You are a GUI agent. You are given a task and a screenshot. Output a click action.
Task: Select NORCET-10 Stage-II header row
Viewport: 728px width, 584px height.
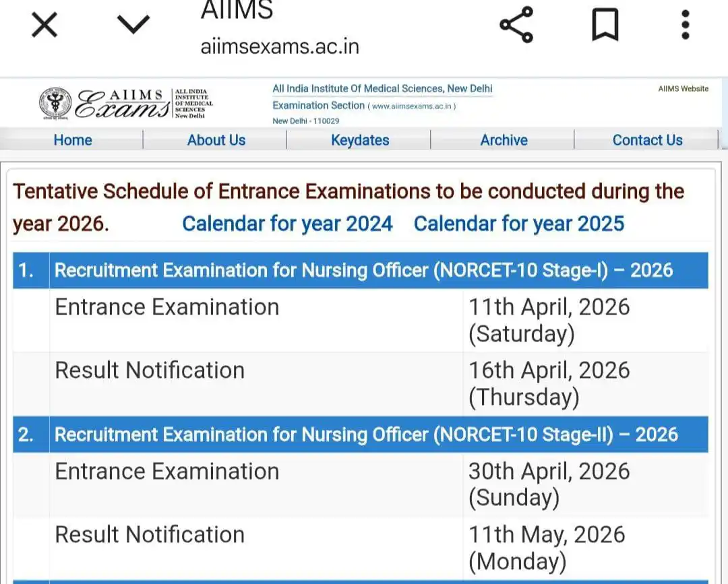[x=360, y=434]
